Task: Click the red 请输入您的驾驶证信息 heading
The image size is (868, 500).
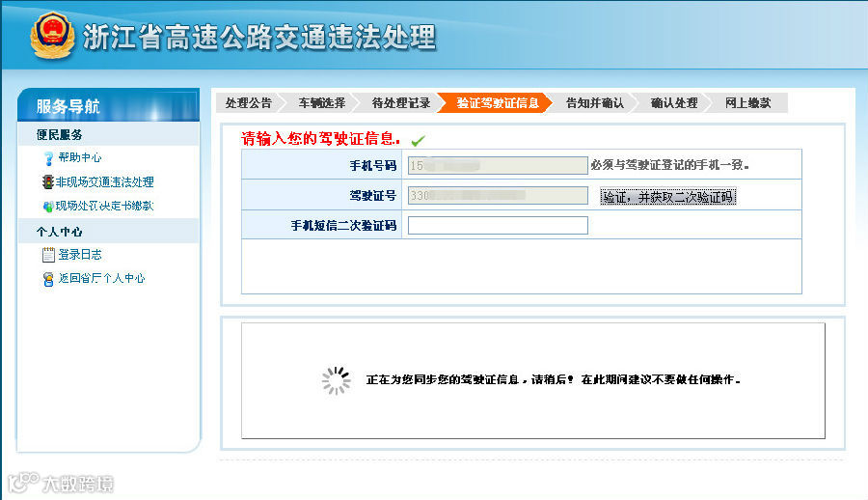Action: [320, 139]
